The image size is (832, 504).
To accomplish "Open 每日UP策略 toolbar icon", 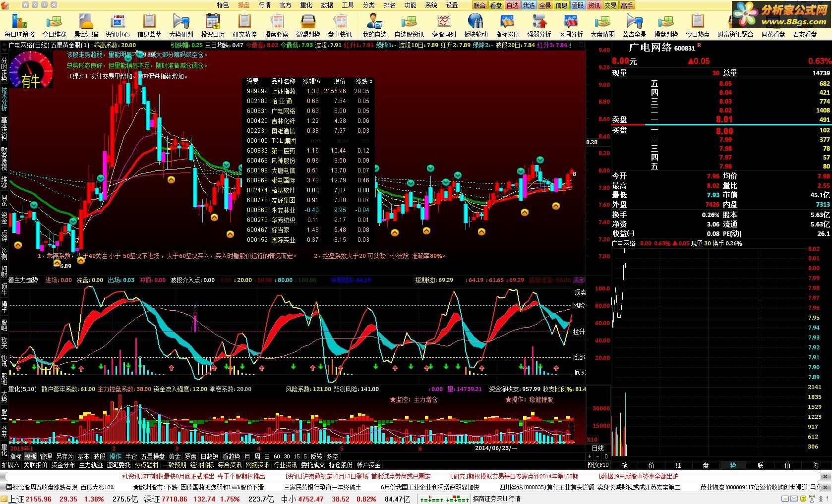I will pyautogui.click(x=19, y=26).
